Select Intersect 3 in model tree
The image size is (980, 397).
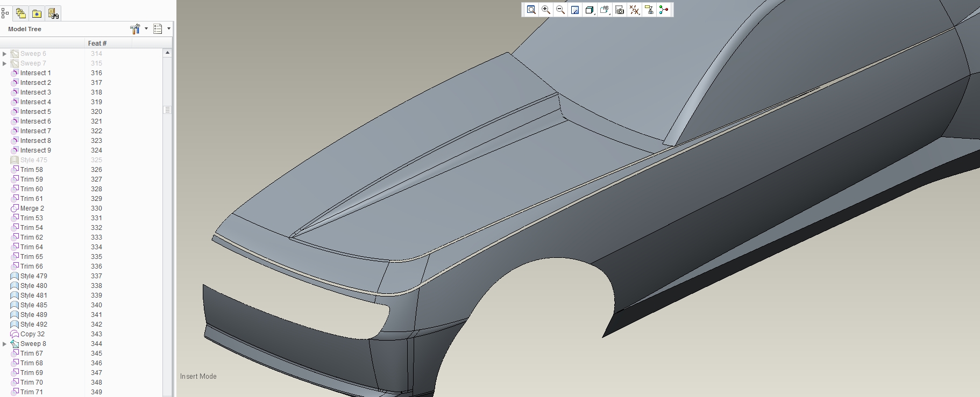(x=35, y=92)
